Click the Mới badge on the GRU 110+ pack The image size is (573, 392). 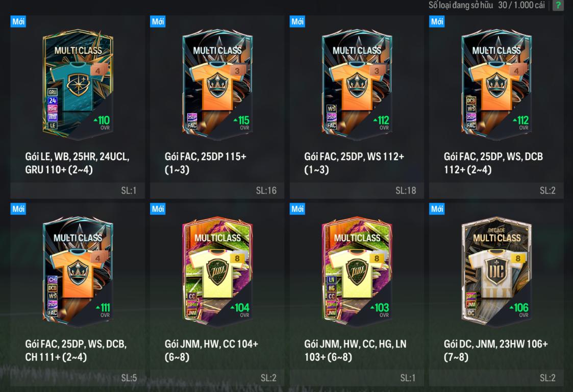(x=18, y=21)
